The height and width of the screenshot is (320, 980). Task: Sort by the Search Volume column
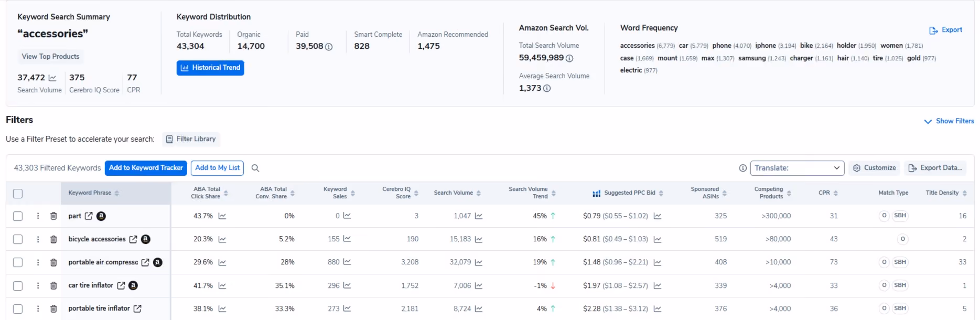(457, 193)
